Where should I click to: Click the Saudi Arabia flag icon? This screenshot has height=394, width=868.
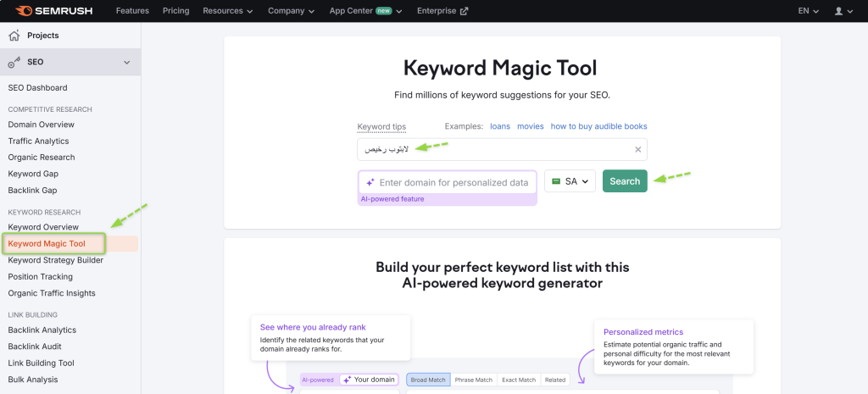click(x=556, y=181)
